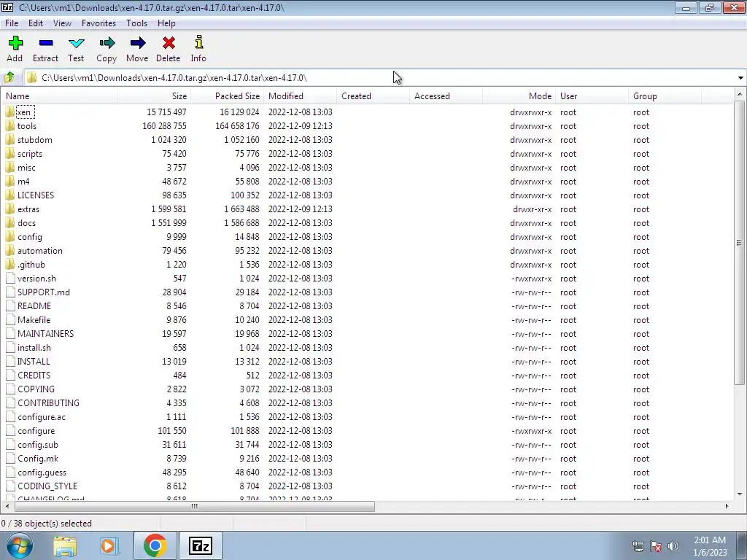Select the LICENSES folder icon
Screen dimensions: 747x560
click(x=10, y=195)
